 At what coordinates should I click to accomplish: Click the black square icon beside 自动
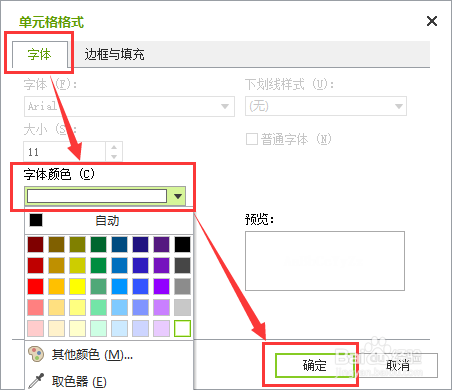click(x=36, y=220)
